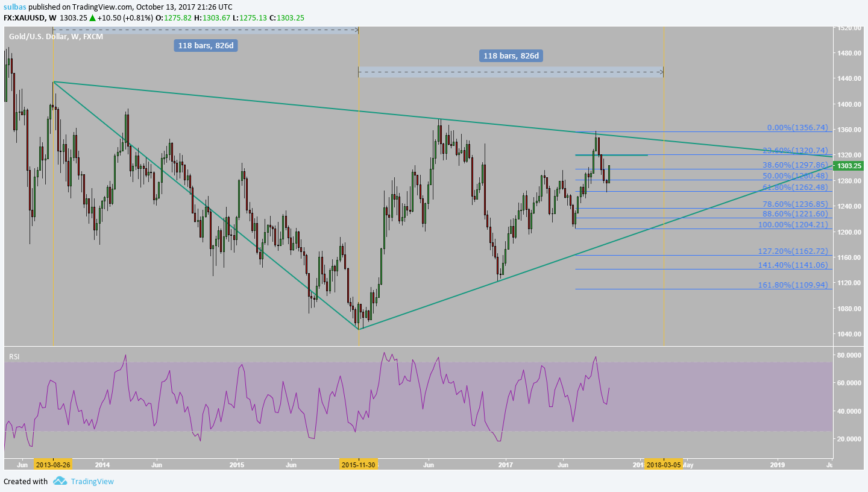Click the 2015-11-30 date marker
Screen dimensions: 868x492
359,465
